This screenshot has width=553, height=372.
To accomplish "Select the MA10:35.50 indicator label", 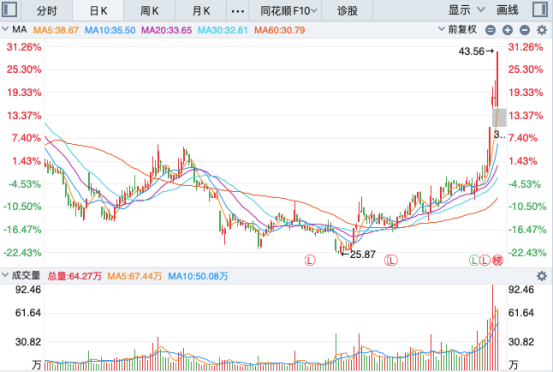I will click(x=110, y=30).
